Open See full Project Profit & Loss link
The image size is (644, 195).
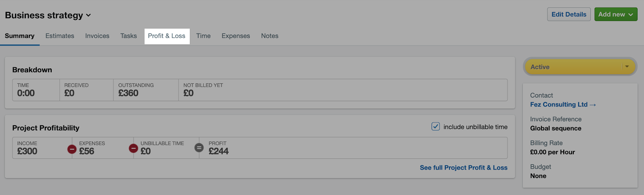[x=464, y=168]
